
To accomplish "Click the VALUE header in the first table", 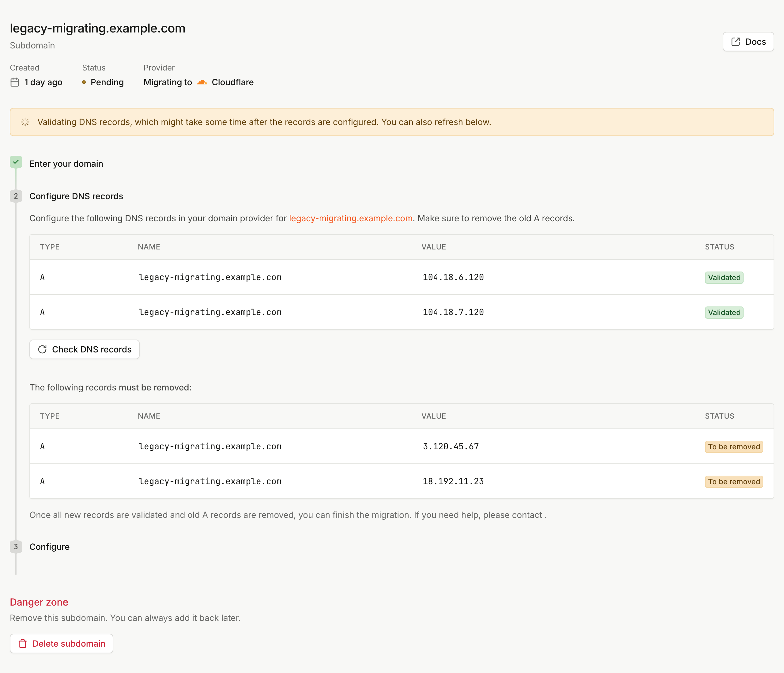I will point(434,247).
